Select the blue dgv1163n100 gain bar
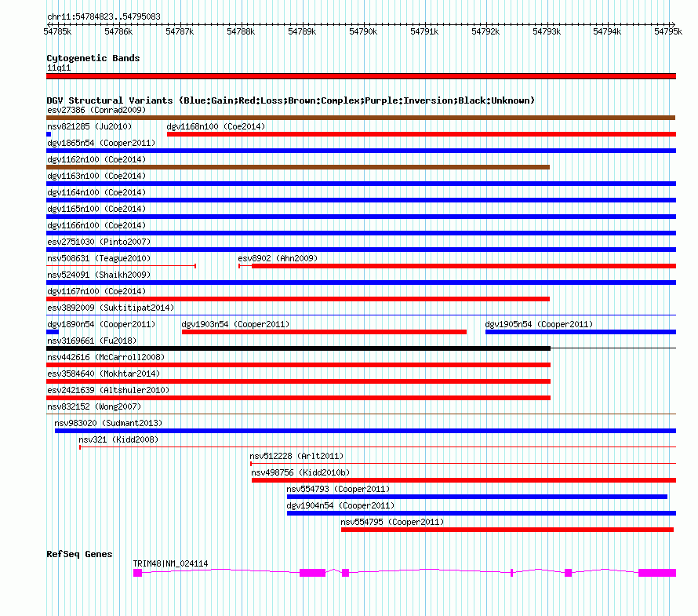 pos(361,184)
